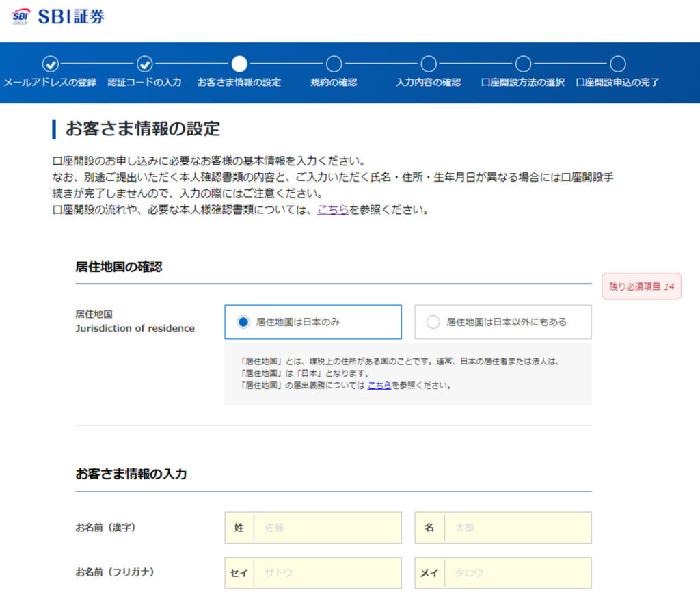Click the 口座開設方法の選択 step circle

[x=523, y=64]
